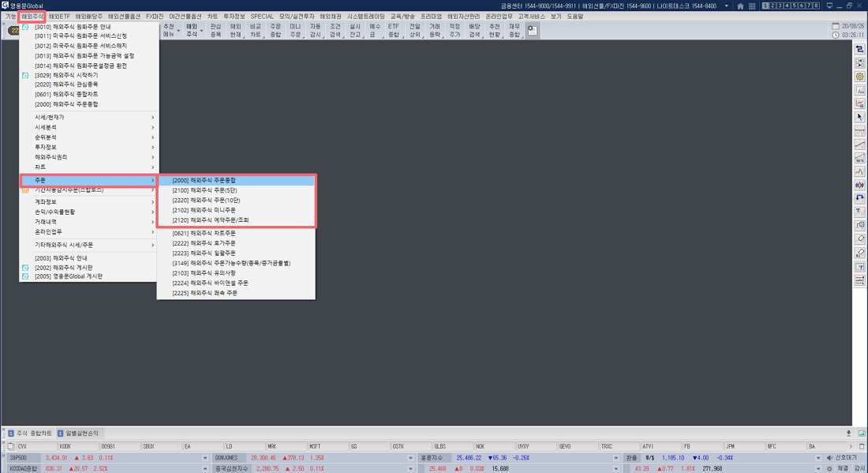
Task: Expand the 순위분석 submenu
Action: pos(88,137)
